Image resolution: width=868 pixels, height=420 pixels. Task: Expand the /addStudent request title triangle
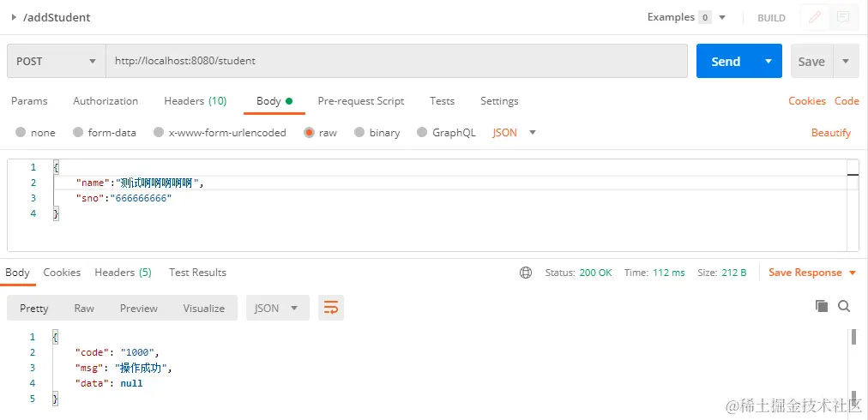tap(14, 18)
